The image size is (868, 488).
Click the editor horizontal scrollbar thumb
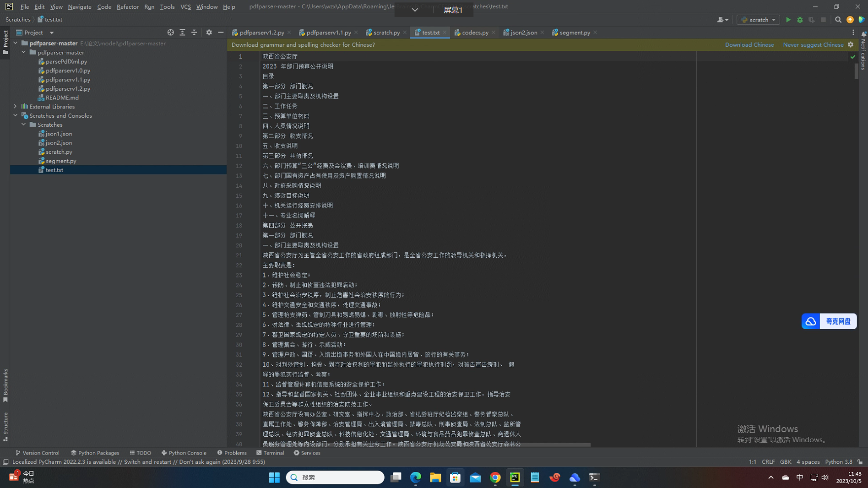click(x=426, y=445)
